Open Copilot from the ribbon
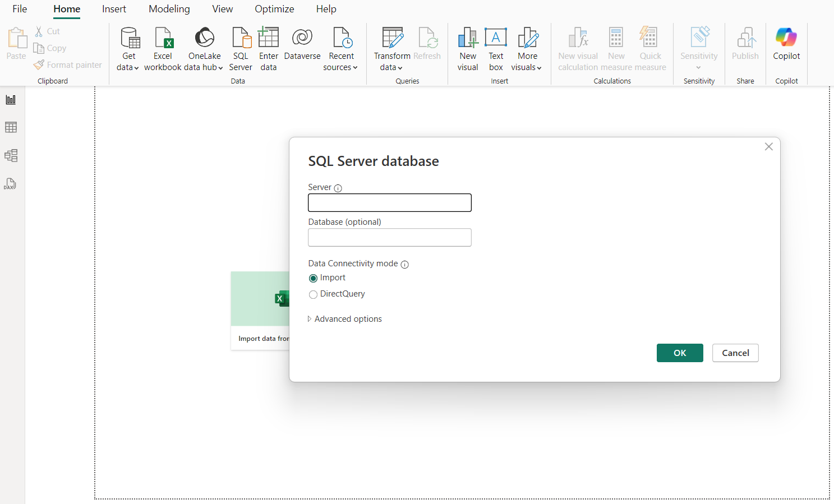834x504 pixels. click(x=786, y=48)
